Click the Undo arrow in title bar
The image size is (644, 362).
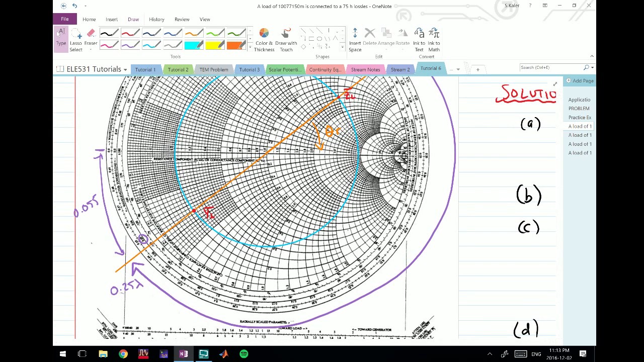click(74, 6)
